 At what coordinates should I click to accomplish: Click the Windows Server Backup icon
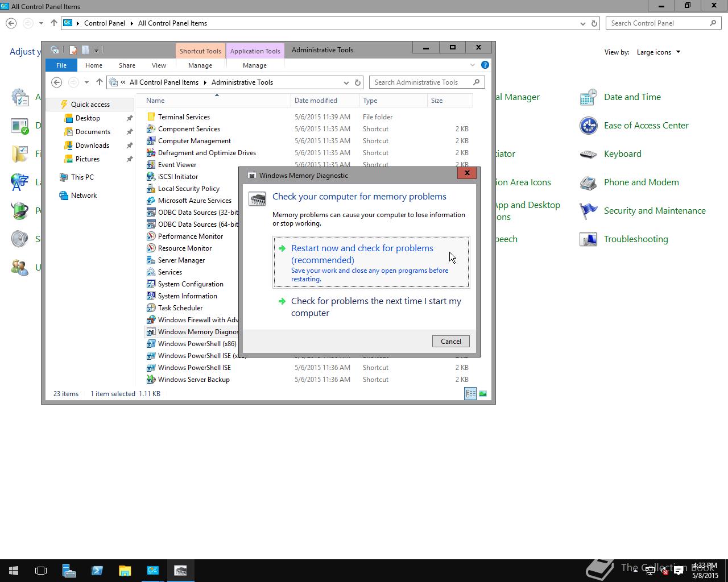click(151, 379)
